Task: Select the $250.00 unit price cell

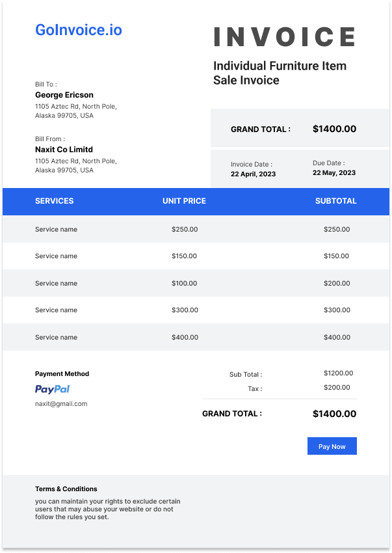Action: [185, 229]
